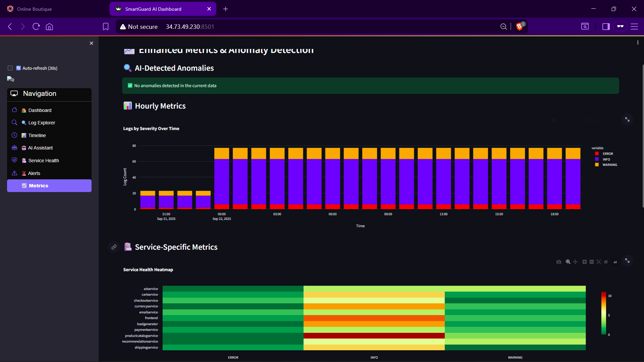Open the browser hamburger menu
Screen dimensions: 644x362
(x=634, y=26)
